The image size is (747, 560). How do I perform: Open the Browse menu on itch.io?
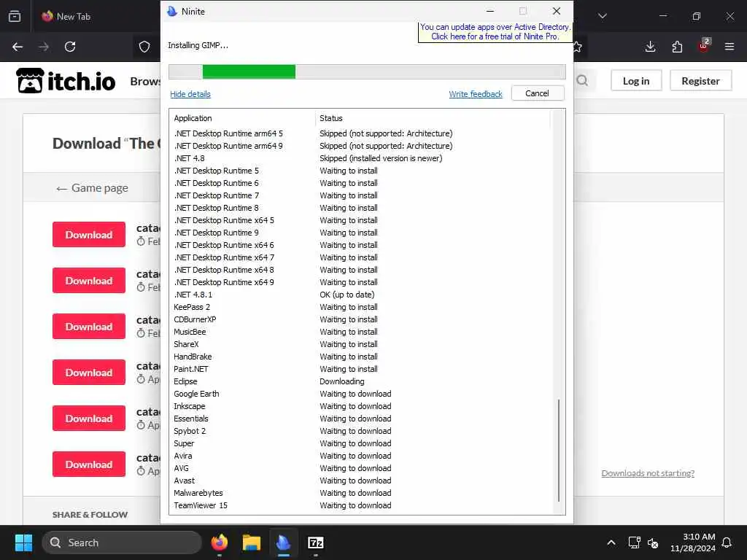tap(145, 81)
